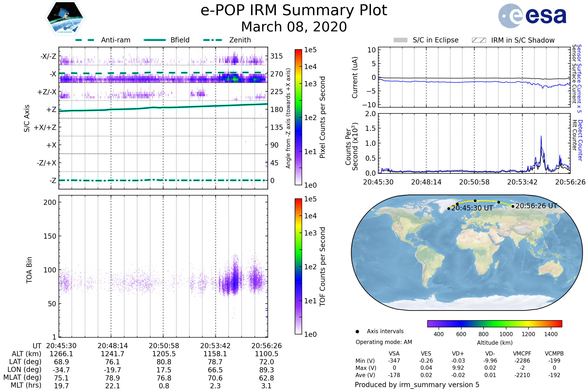Click the TOA Bin axis label
Image resolution: width=588 pixels, height=392 pixels.
pyautogui.click(x=29, y=270)
